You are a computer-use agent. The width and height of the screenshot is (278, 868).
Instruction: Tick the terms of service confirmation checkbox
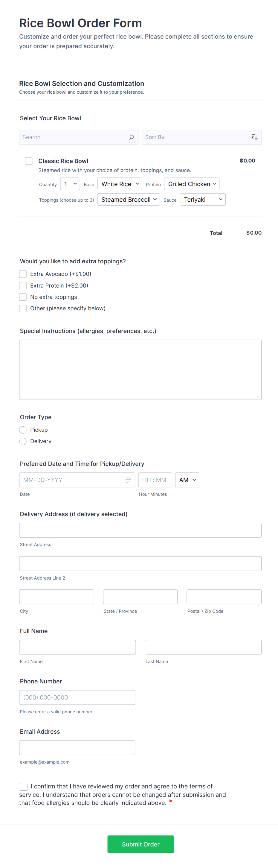[x=24, y=786]
